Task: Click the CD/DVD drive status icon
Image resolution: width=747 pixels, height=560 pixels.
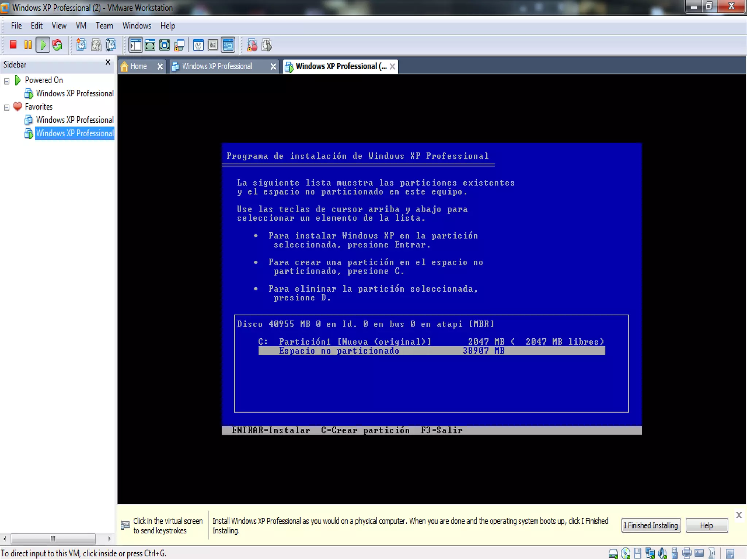Action: 626,553
